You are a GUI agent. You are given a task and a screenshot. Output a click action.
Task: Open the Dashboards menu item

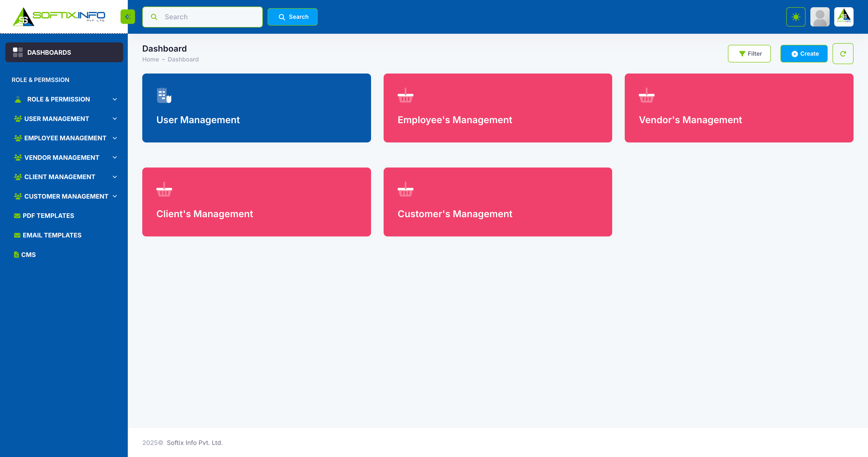coord(49,52)
